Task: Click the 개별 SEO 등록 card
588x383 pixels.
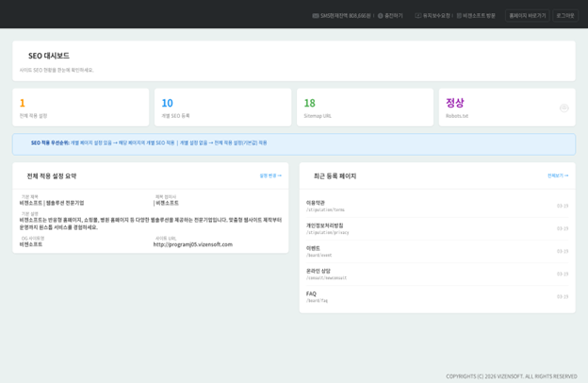Action: (x=222, y=108)
